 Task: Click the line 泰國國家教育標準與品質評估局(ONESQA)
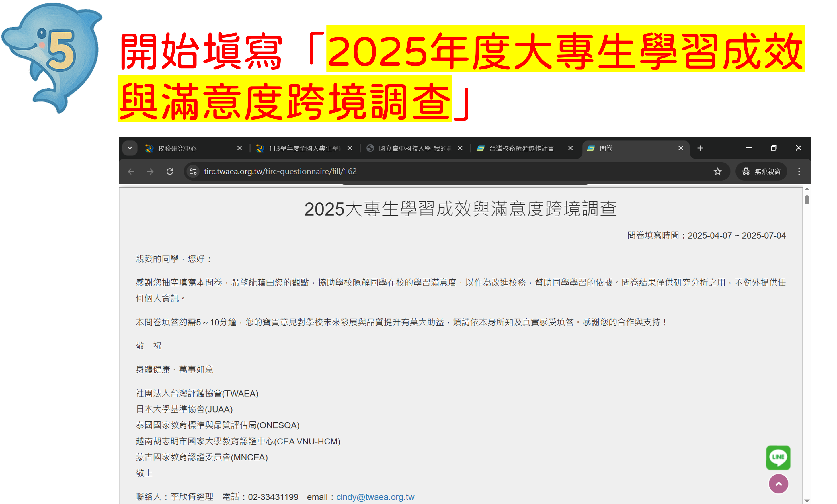(218, 425)
